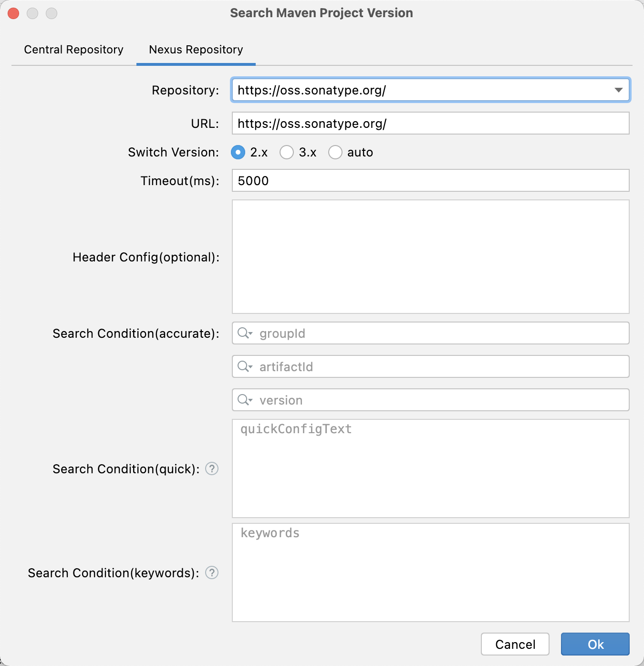Click the Repository combo box text

(x=312, y=90)
